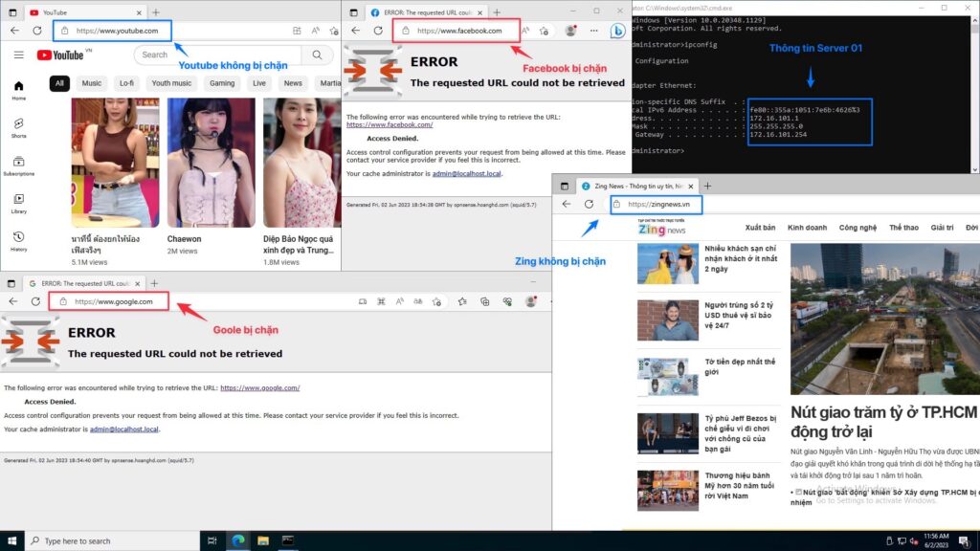
Task: Select the All filter chip on YouTube
Action: [x=59, y=83]
